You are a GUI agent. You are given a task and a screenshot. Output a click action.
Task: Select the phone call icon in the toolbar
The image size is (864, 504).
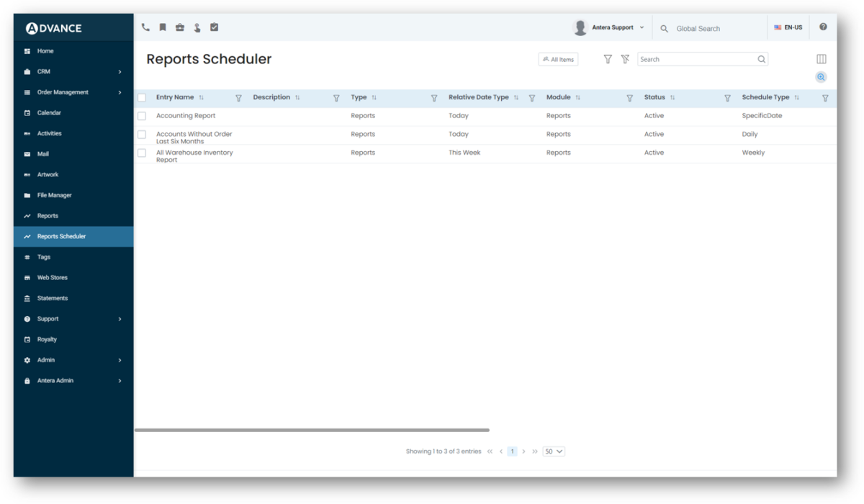[x=145, y=27]
